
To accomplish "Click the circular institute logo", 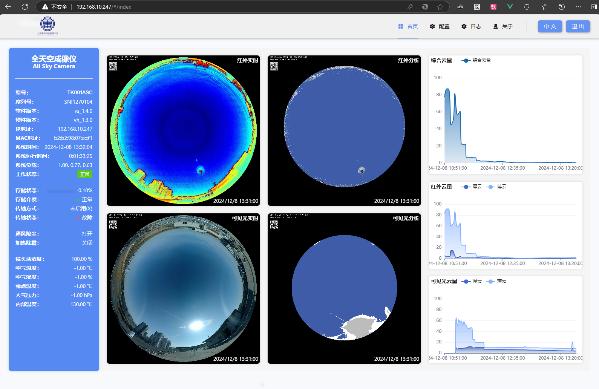I will point(47,24).
